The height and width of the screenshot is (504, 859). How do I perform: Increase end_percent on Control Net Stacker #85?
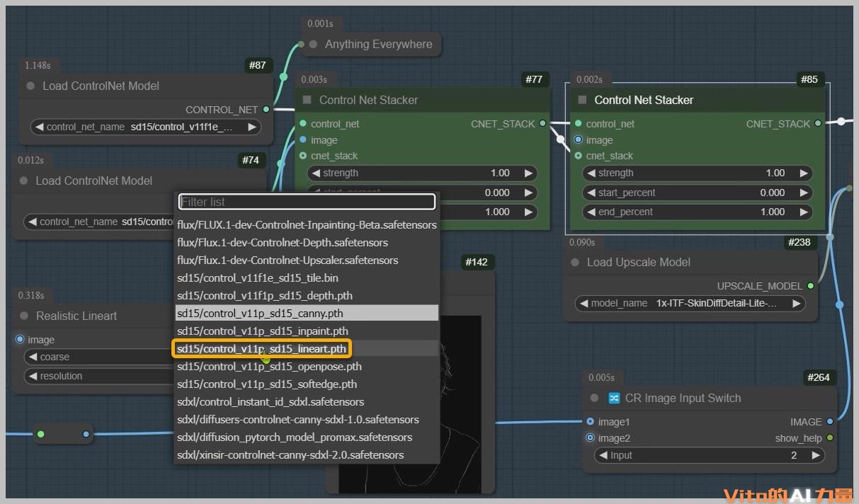(804, 212)
